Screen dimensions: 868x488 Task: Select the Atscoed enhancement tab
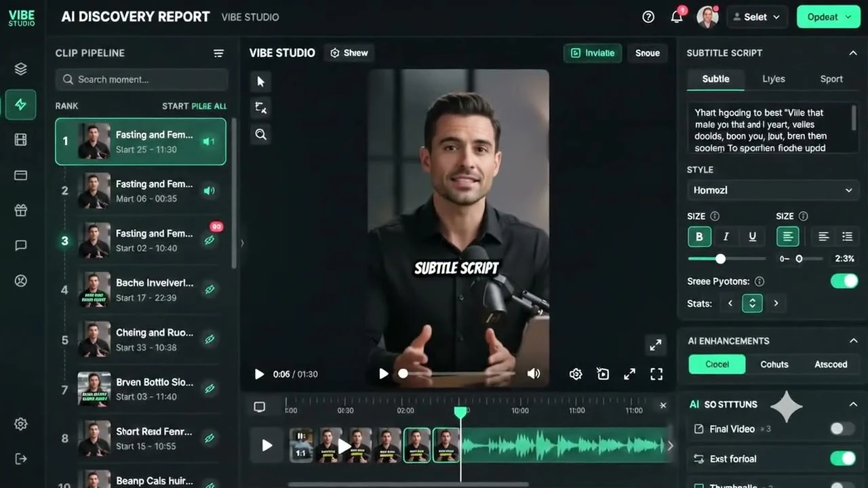click(831, 364)
